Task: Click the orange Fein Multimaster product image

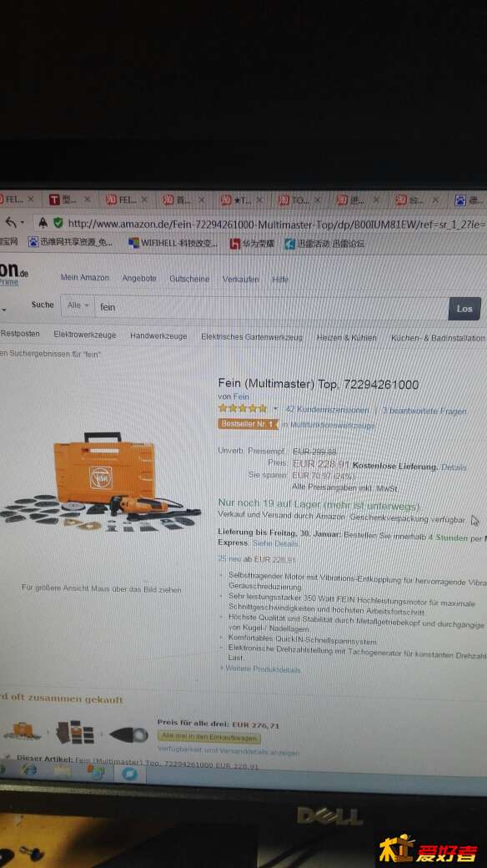Action: pos(101,481)
